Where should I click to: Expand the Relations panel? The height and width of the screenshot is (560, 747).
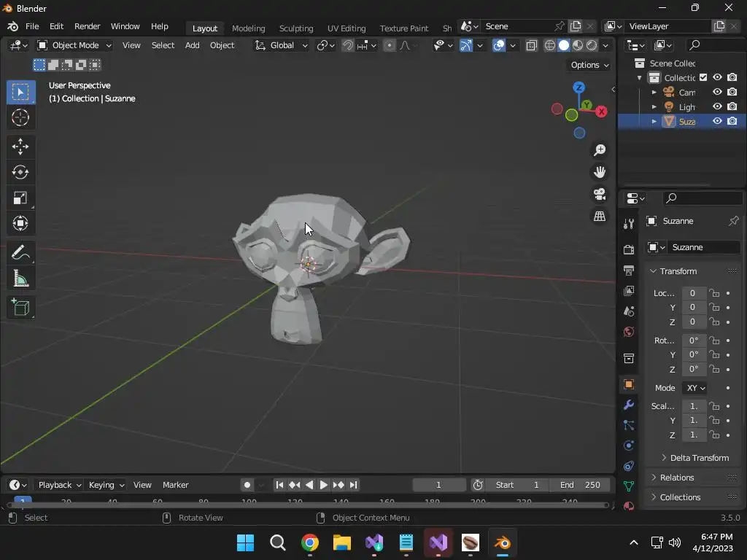pos(673,477)
